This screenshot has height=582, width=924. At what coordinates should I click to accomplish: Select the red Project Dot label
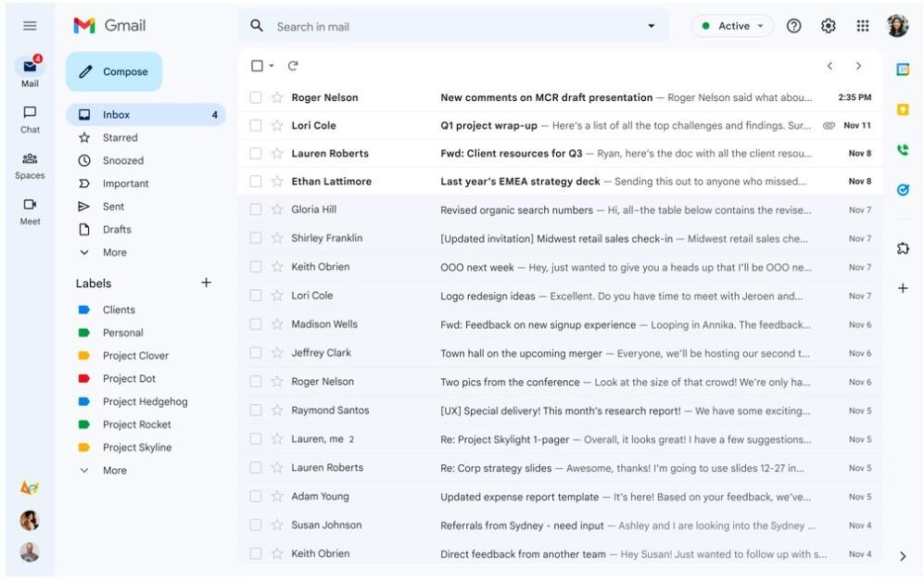pos(129,378)
